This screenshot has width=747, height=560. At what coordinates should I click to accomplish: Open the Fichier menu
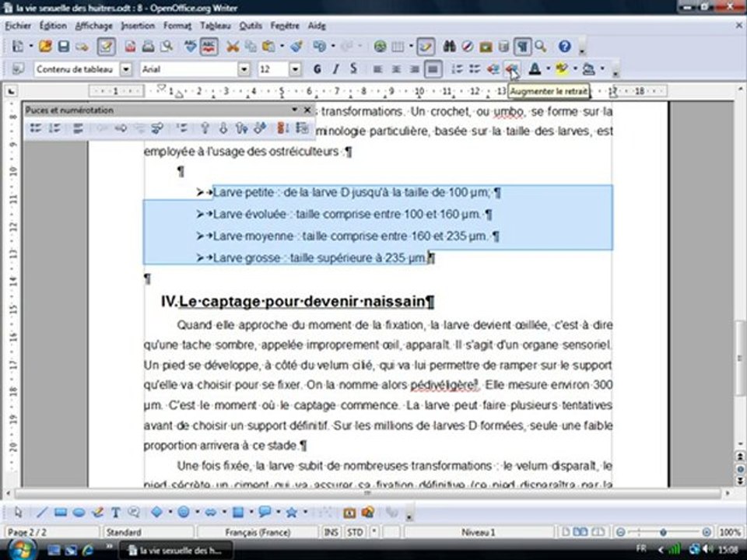point(18,26)
